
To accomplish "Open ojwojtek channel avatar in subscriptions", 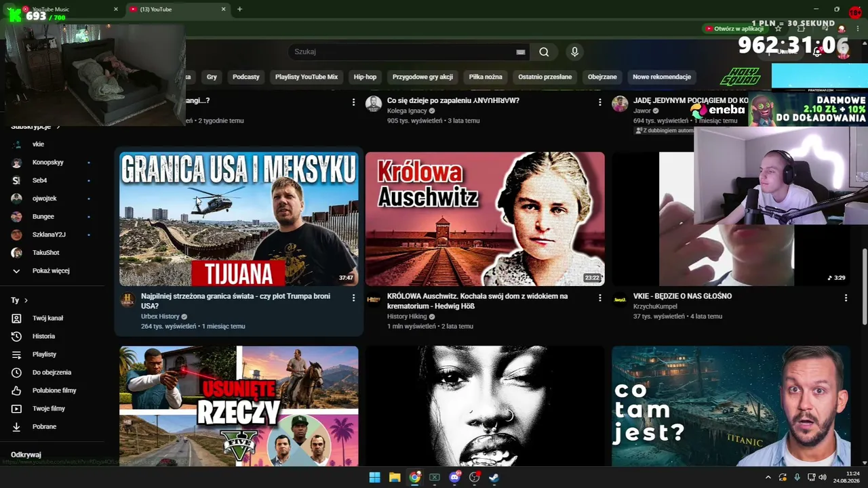I will click(17, 199).
